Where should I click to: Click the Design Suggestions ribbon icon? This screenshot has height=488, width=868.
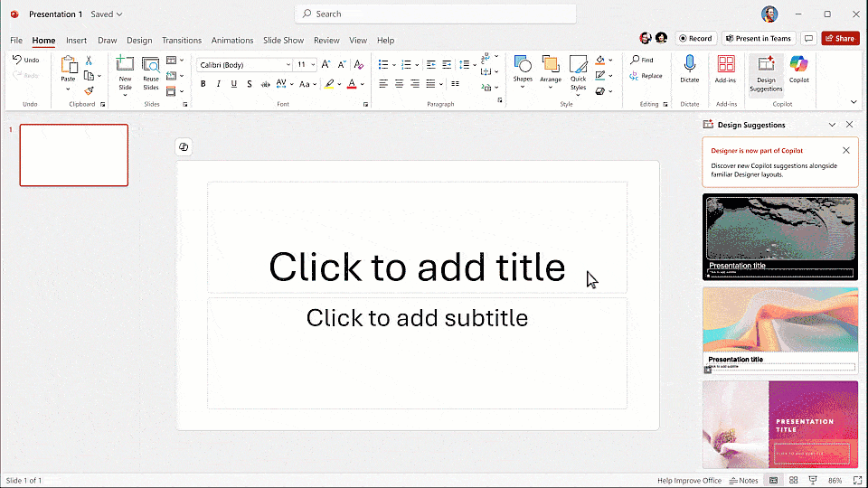pyautogui.click(x=766, y=64)
